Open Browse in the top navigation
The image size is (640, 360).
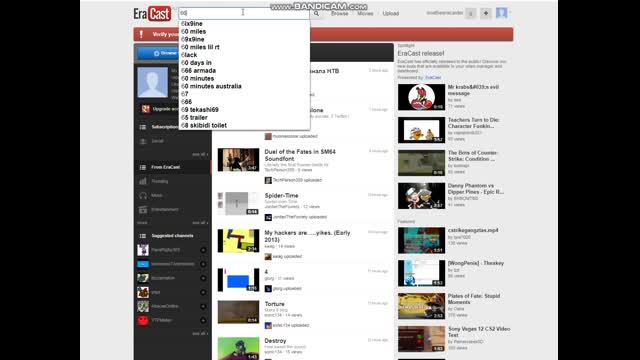[340, 13]
